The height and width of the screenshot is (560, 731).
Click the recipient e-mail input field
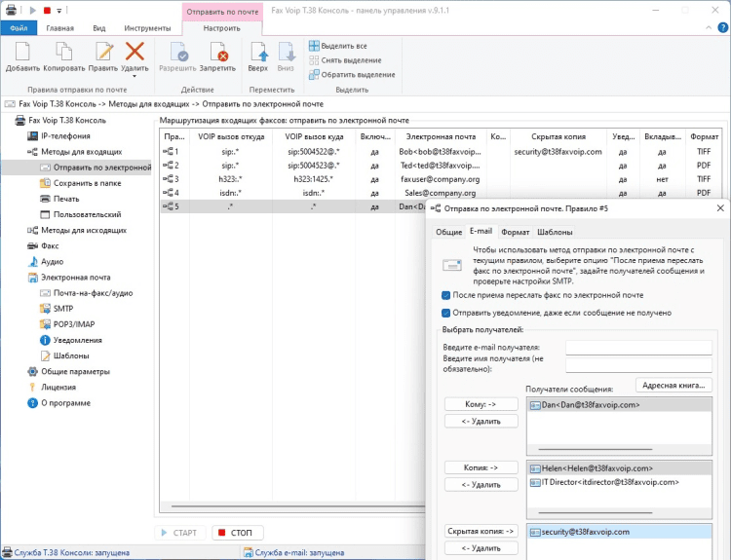tap(638, 347)
